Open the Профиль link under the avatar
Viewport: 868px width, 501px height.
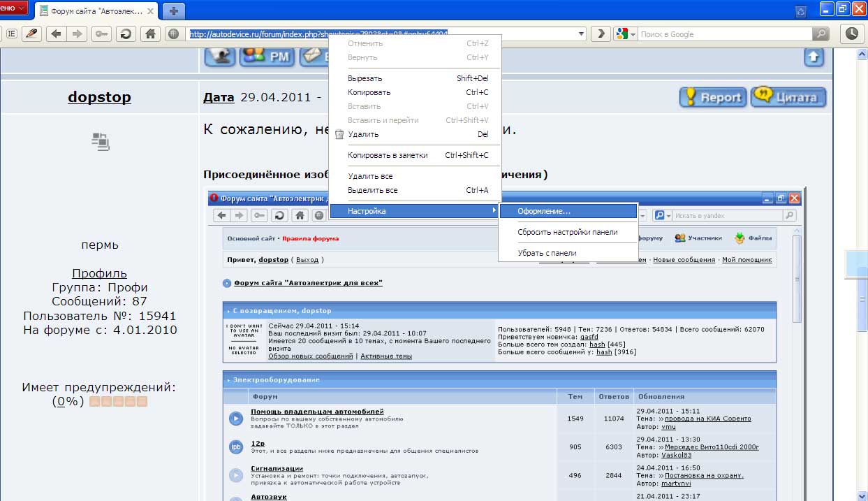(100, 273)
